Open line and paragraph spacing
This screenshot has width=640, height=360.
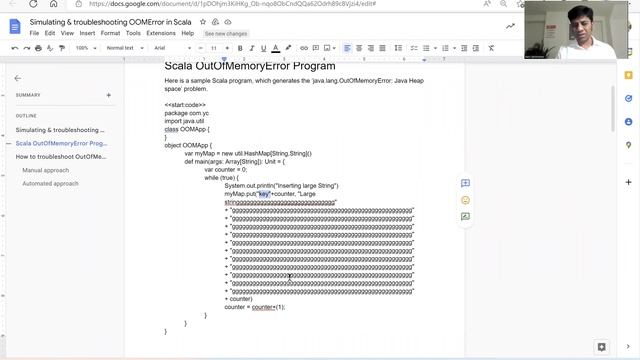point(398,48)
